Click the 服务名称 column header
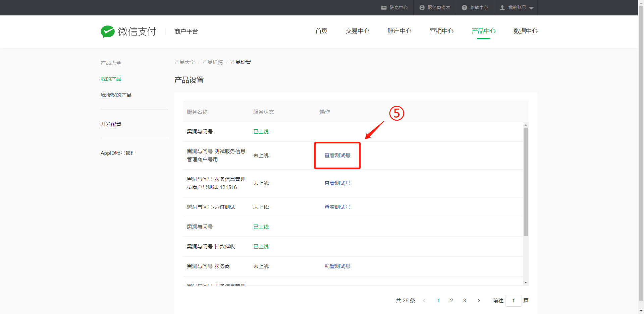The image size is (644, 314). [197, 112]
